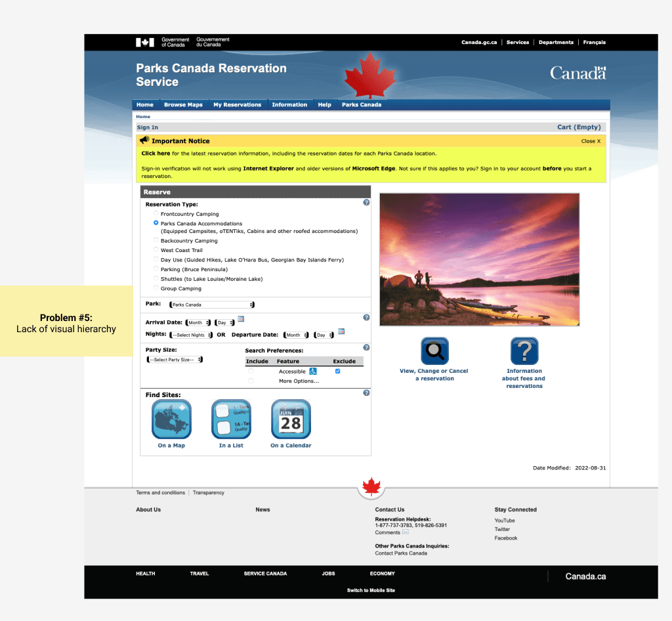Click the Home breadcrumb link
This screenshot has width=672, height=621.
point(143,117)
